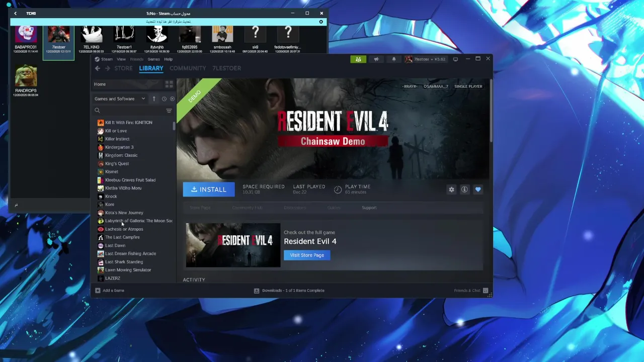This screenshot has width=644, height=362.
Task: Switch to Big Picture mode monitor icon
Action: pos(455,59)
